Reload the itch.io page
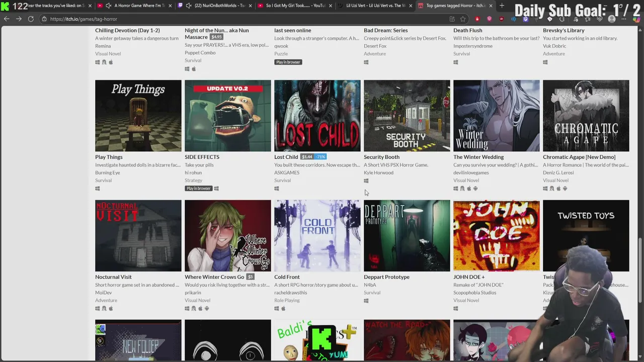Image resolution: width=644 pixels, height=362 pixels. point(31,19)
